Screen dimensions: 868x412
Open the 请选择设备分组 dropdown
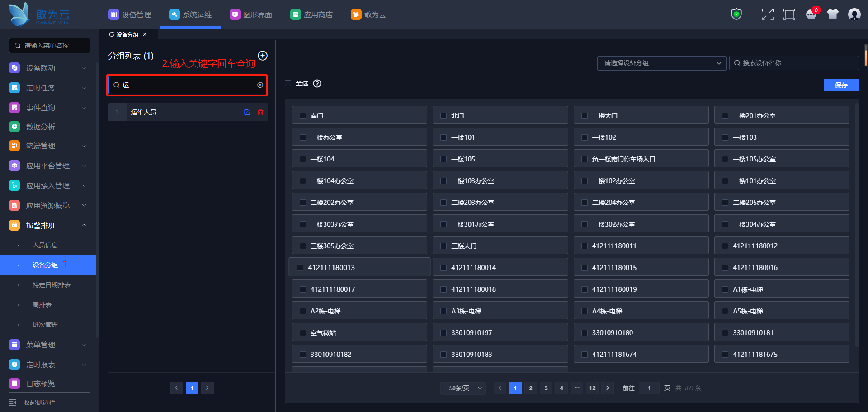661,63
